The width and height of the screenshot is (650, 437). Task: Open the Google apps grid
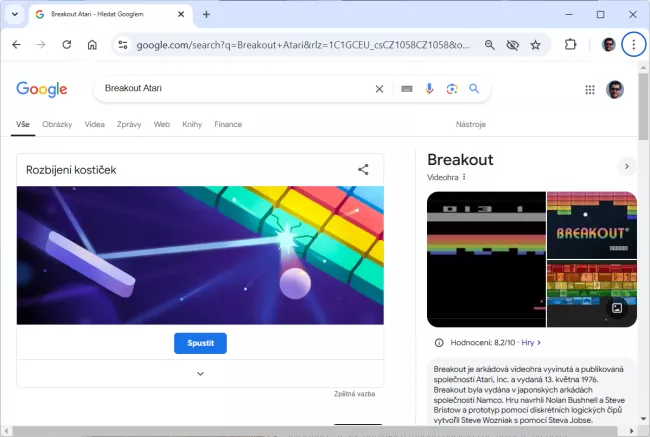pyautogui.click(x=590, y=90)
